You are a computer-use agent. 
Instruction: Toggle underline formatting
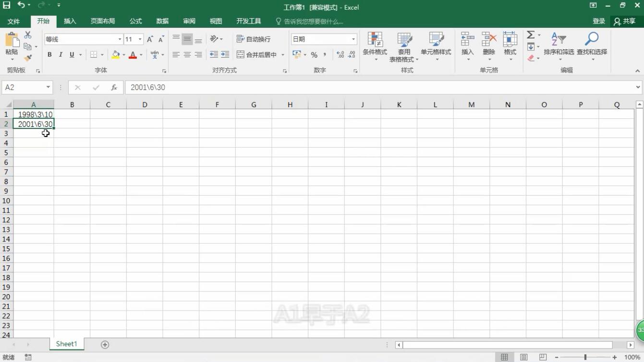(72, 55)
